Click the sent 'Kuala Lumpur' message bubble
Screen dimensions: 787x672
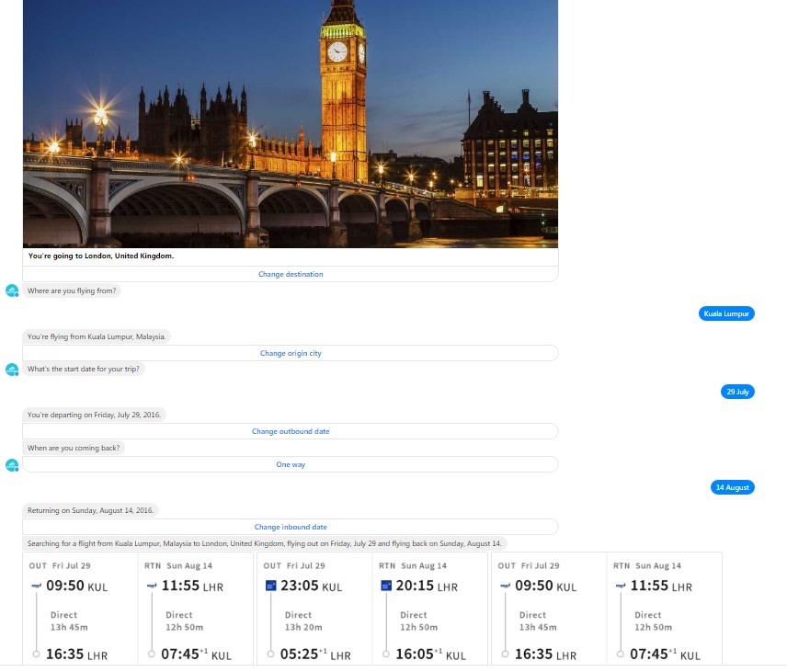click(x=726, y=313)
